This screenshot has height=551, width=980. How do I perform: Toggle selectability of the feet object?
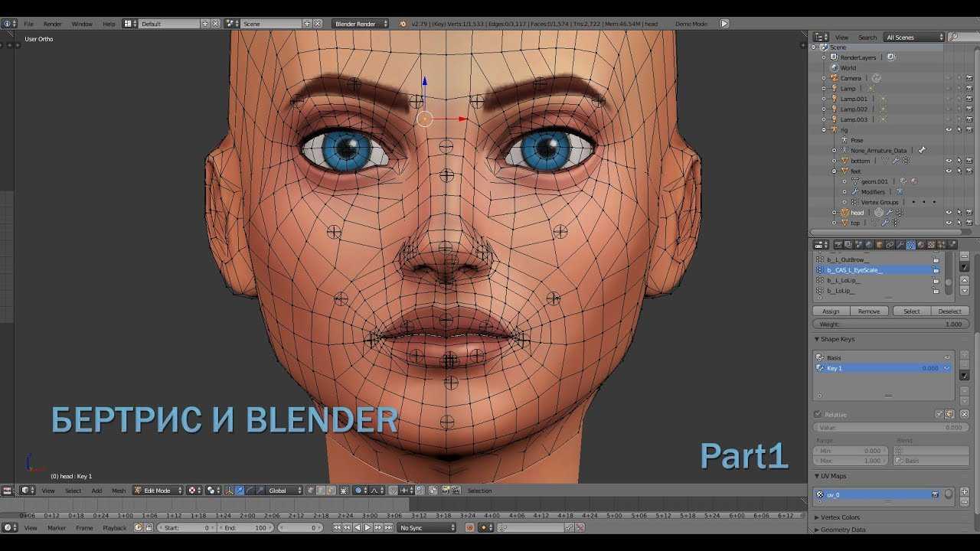pos(959,171)
